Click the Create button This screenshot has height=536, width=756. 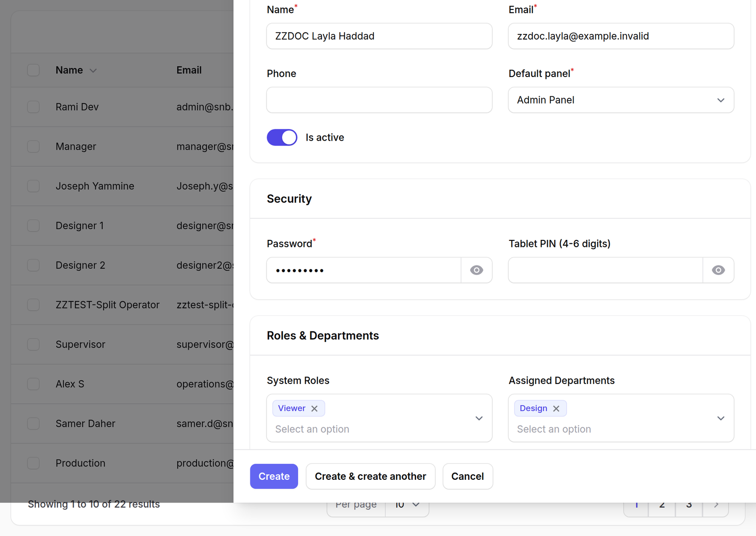click(274, 476)
